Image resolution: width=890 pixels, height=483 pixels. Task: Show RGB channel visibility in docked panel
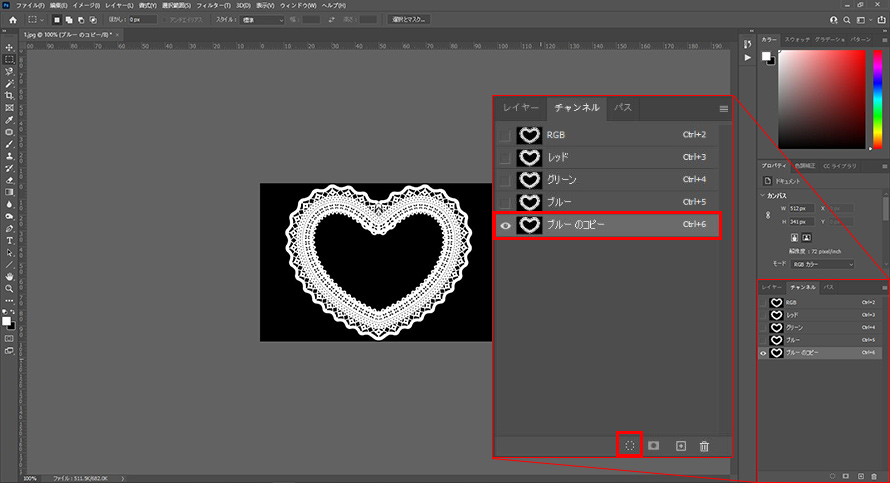[763, 303]
